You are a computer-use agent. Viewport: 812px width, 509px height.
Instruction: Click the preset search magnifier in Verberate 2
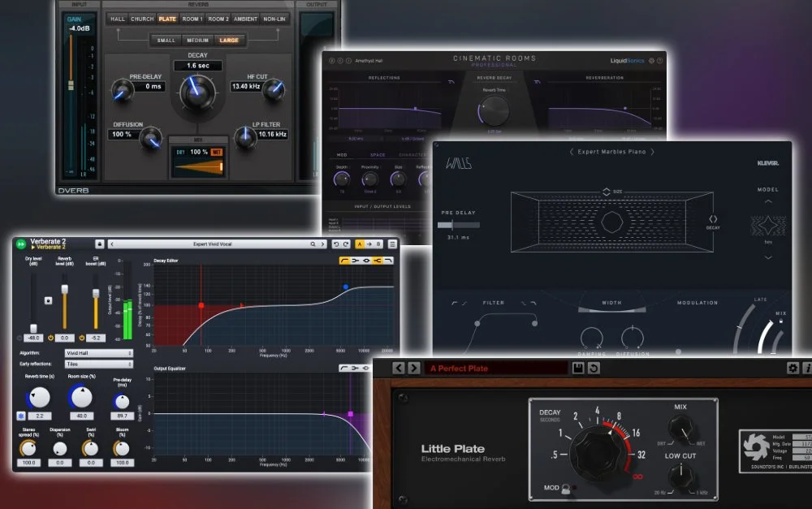[313, 242]
